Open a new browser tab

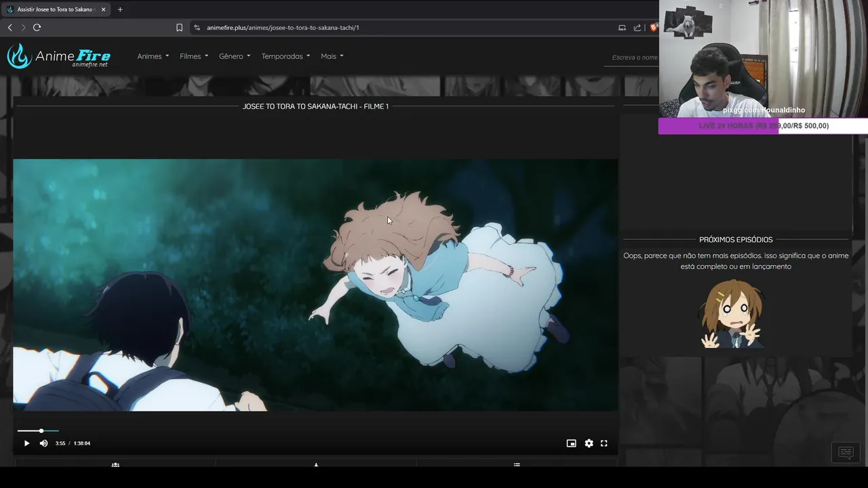(120, 9)
